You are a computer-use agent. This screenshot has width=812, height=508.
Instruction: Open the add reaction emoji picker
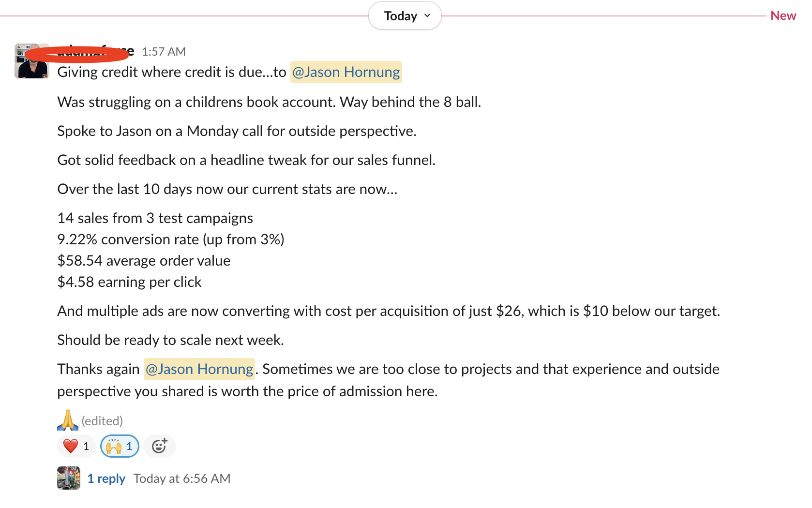point(160,446)
